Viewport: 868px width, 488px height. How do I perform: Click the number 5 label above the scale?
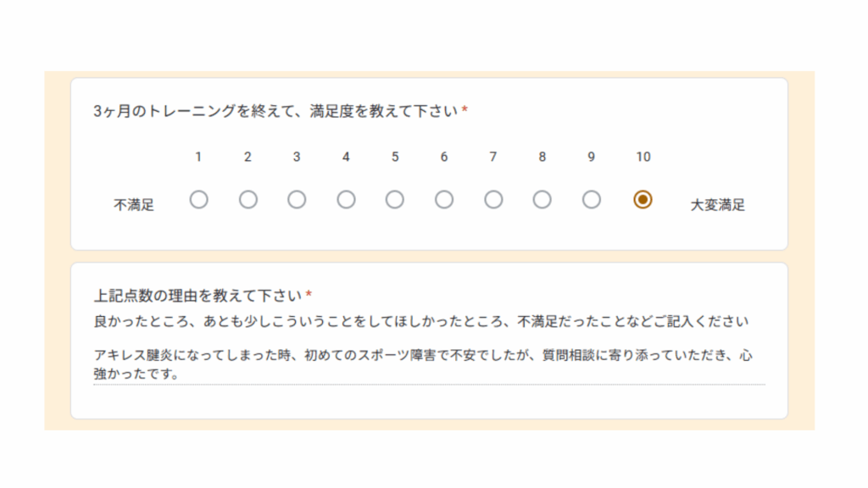395,157
